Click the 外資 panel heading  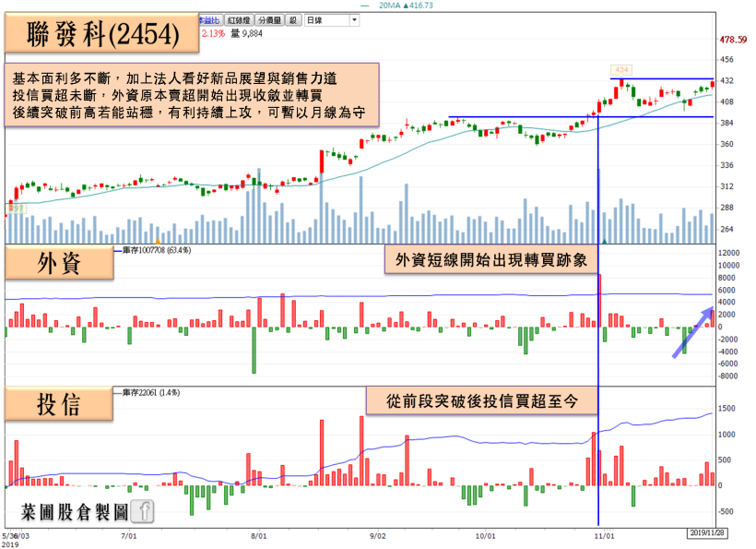coord(59,263)
